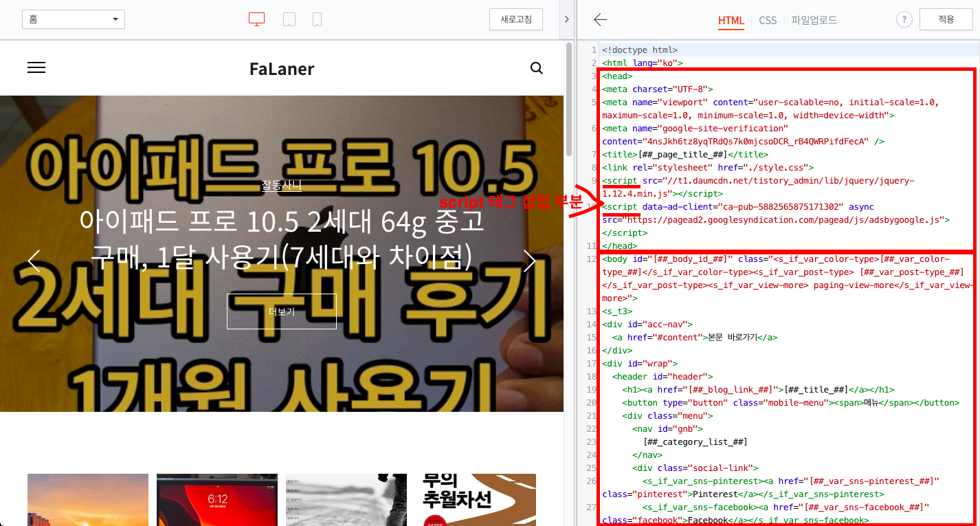Click the div class="social-link" line
The width and height of the screenshot is (980, 526).
(695, 468)
